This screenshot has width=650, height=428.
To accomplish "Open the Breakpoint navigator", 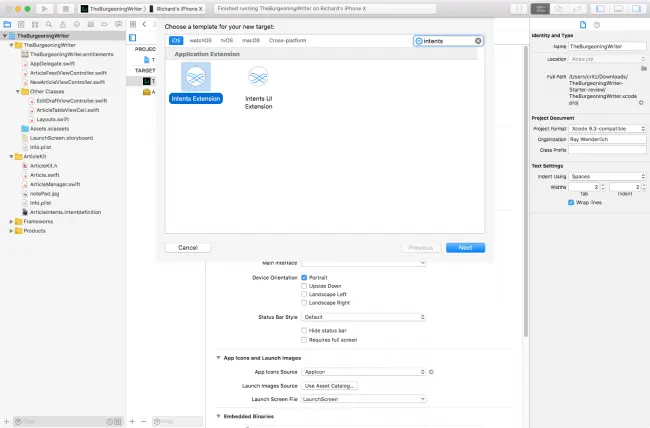I will tap(104, 24).
